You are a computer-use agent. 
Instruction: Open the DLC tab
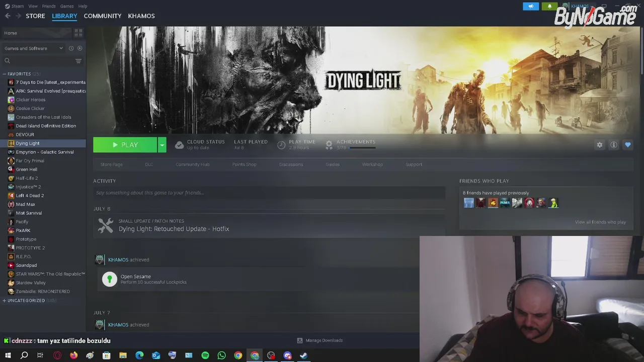click(149, 164)
